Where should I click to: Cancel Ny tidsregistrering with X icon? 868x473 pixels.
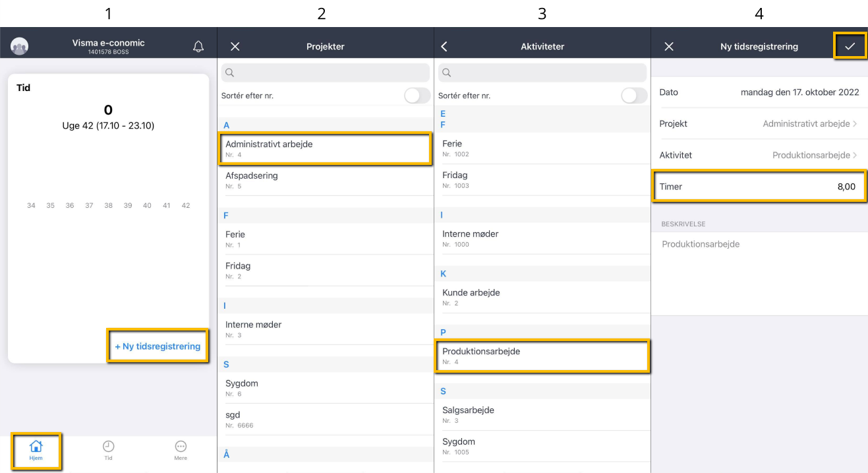(x=669, y=46)
